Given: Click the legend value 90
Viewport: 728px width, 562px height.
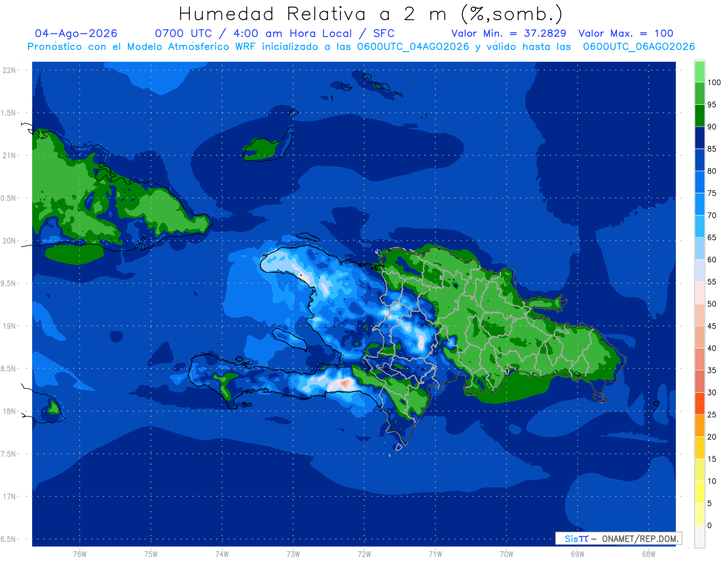Looking at the screenshot, I should [x=712, y=127].
